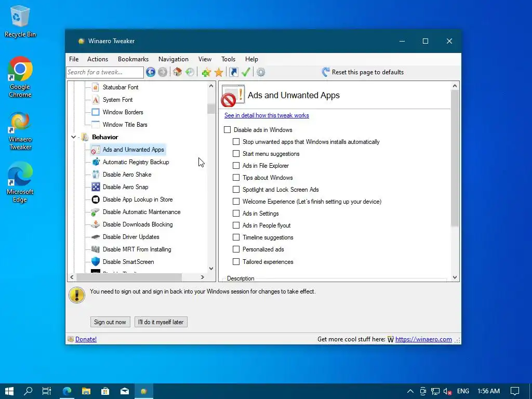Select Window Title Bars tree item
532x399 pixels.
pos(125,125)
